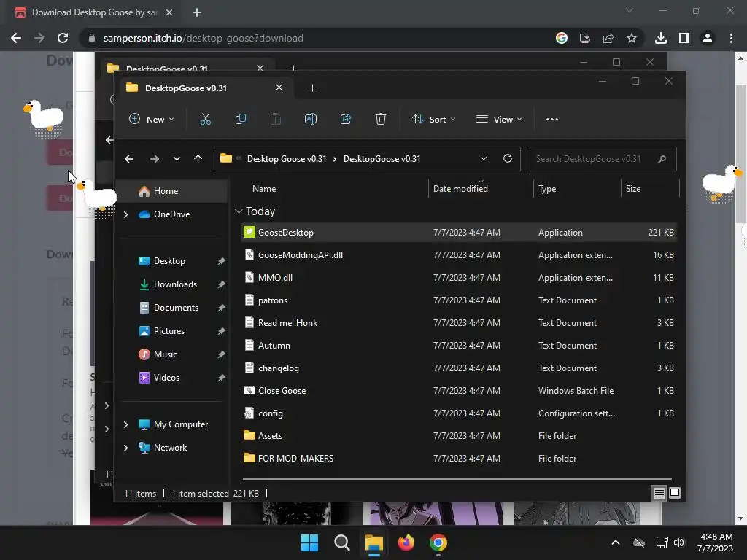Click Chrome side panel icon

tap(684, 38)
